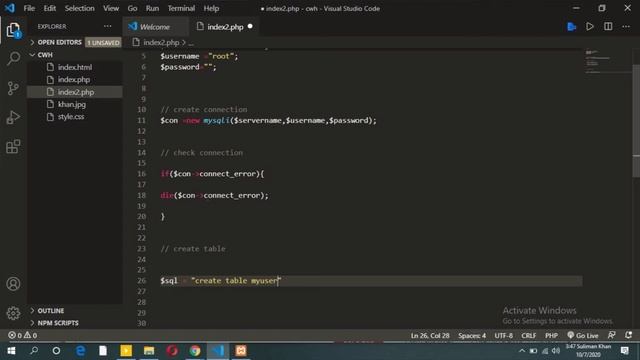
Task: Open the Opera browser taskbar icon
Action: point(172,351)
